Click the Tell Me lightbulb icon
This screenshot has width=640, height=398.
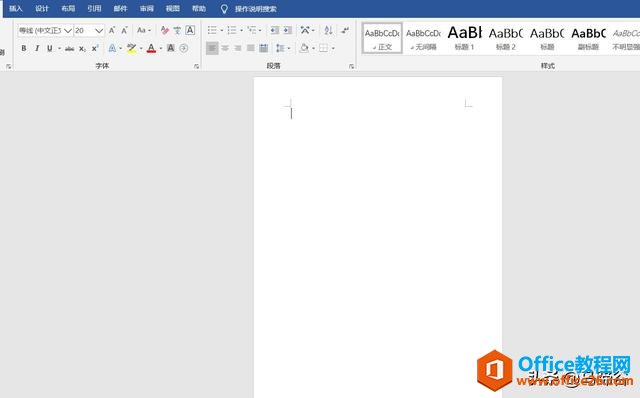point(224,9)
